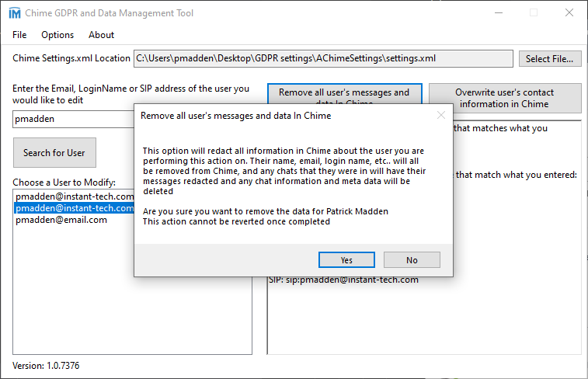
Task: Close the Chime GDPR tool window
Action: click(x=569, y=13)
